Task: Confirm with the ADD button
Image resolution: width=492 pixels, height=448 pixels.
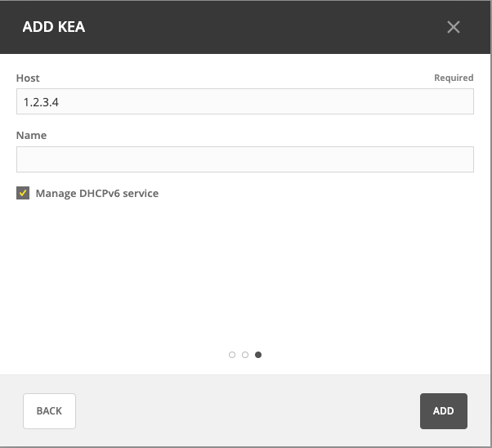Action: point(444,411)
